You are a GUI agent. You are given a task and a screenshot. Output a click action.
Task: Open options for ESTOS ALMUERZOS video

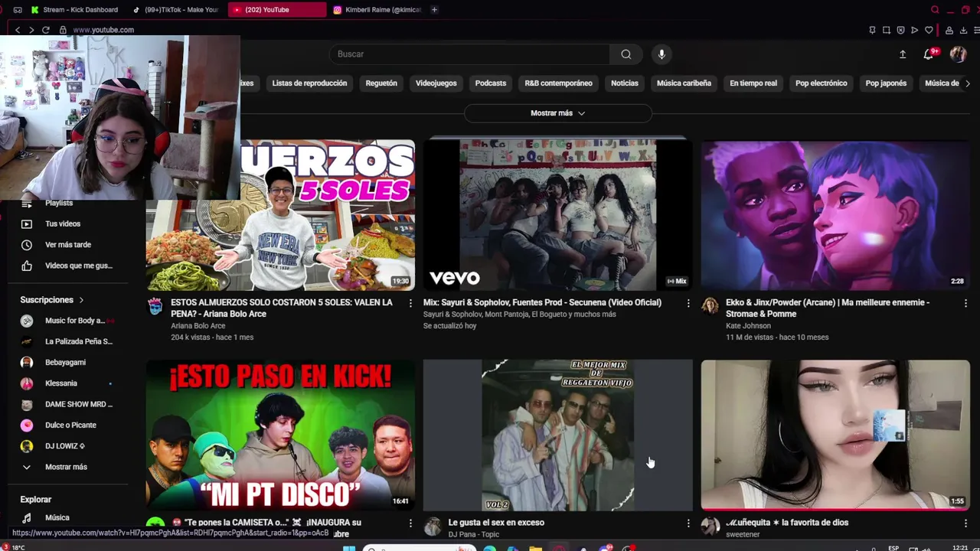coord(410,303)
